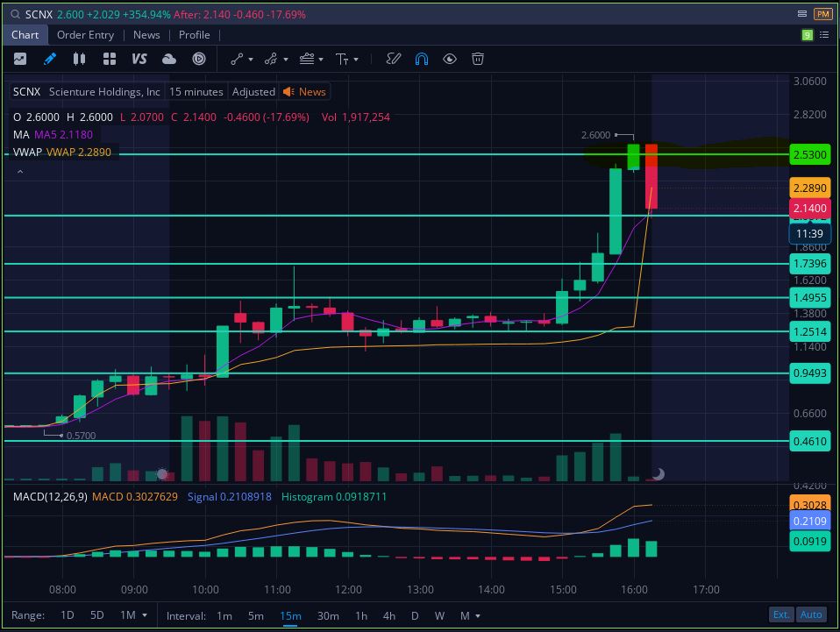This screenshot has width=840, height=632.
Task: Open the list menu icon top right
Action: [x=824, y=35]
